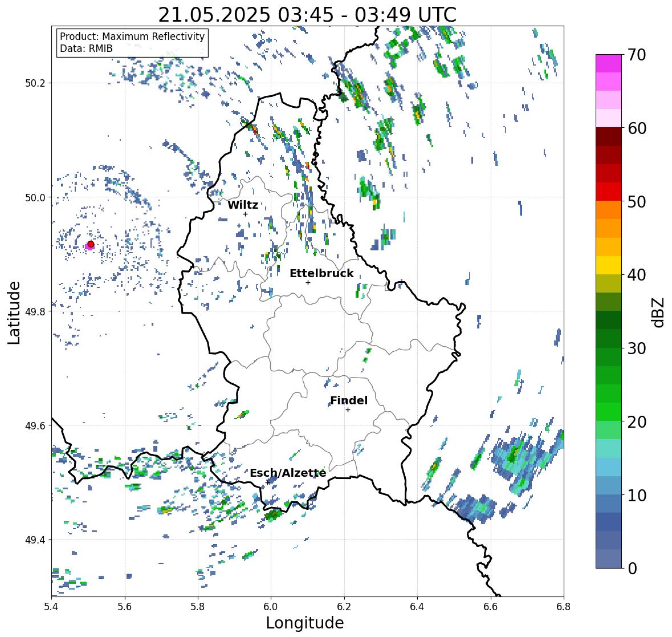Click the plus marker below the Wiltz label
Image resolution: width=672 pixels, height=637 pixels.
click(x=245, y=214)
